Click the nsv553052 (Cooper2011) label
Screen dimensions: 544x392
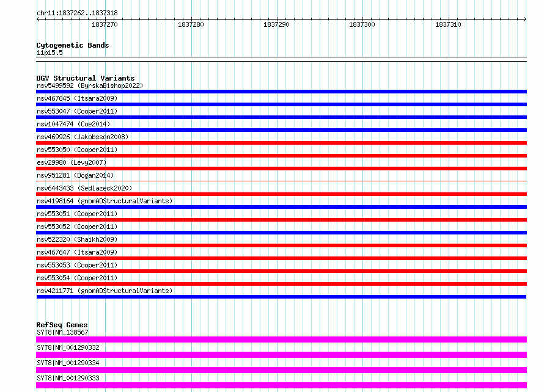point(77,227)
